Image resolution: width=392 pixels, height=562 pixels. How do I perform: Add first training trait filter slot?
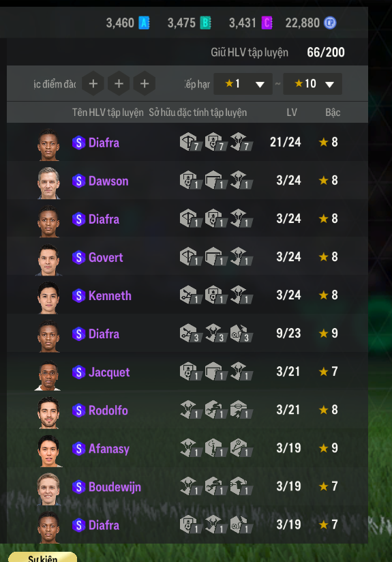point(93,84)
